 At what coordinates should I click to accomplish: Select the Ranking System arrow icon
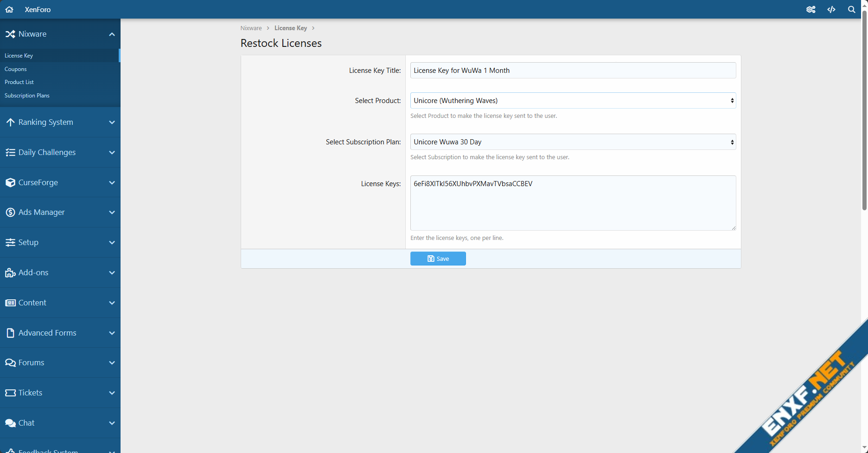click(10, 122)
